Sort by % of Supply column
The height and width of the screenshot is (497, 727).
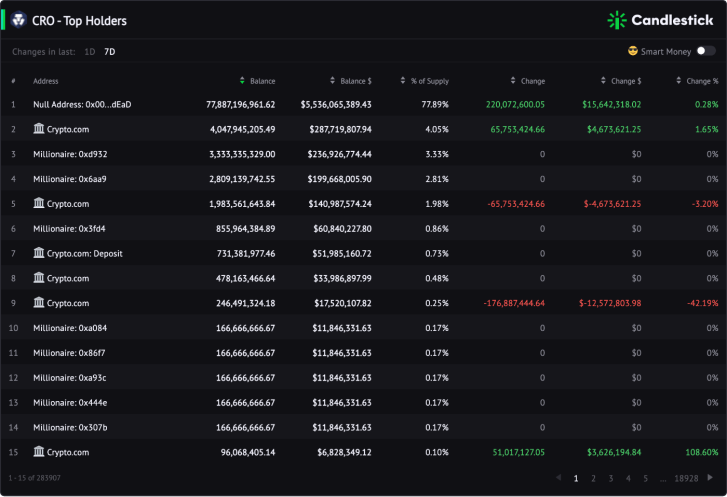coord(425,81)
